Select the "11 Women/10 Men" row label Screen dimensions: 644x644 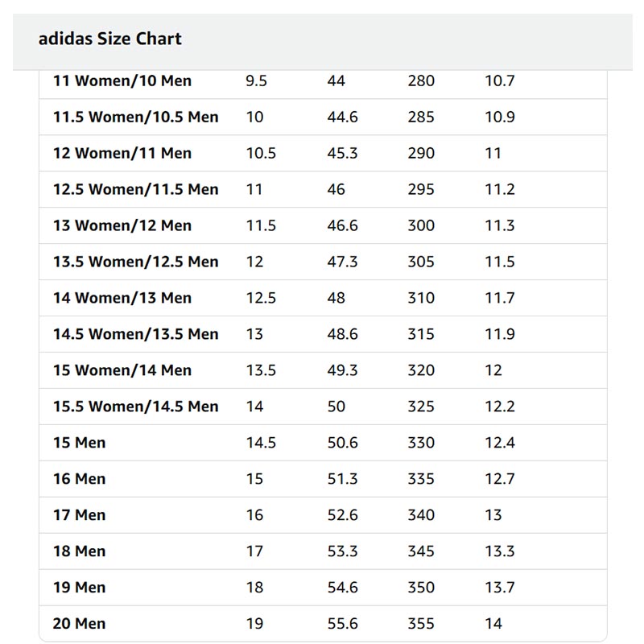click(122, 80)
